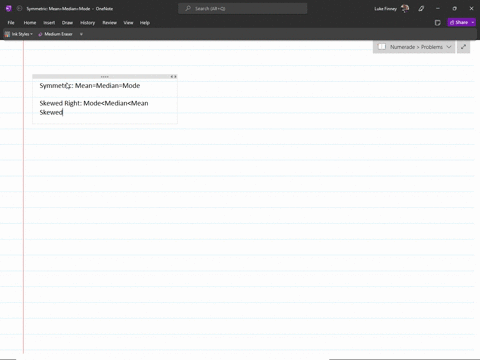Open the Ink Styles dropdown
The width and height of the screenshot is (480, 360).
(19, 34)
